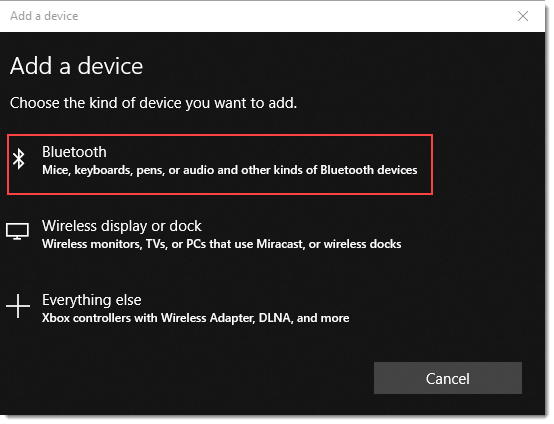Select the option for Bluetooth audio devices

[220, 164]
